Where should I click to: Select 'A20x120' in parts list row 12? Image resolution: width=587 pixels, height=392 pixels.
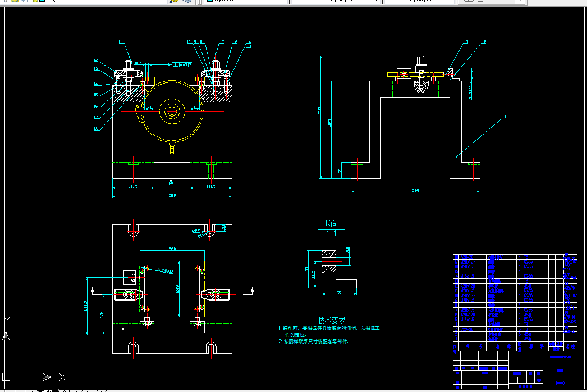pos(467,286)
